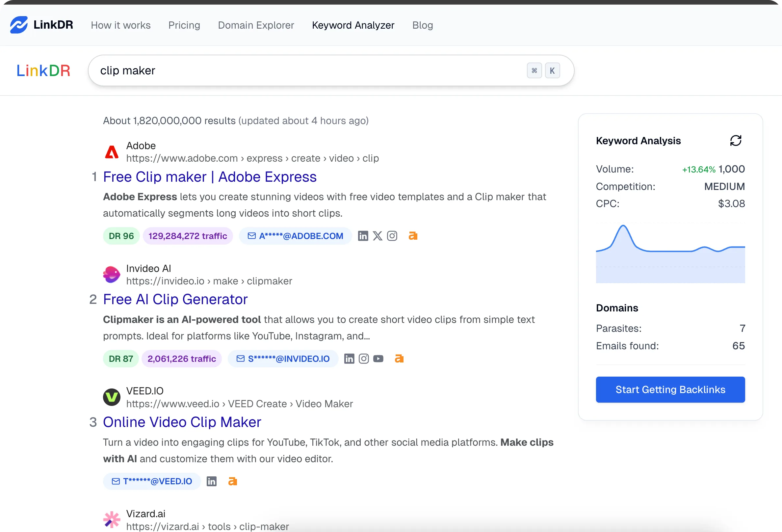This screenshot has height=532, width=782.
Task: Reveal the T******@VEED.IO email
Action: (x=152, y=481)
